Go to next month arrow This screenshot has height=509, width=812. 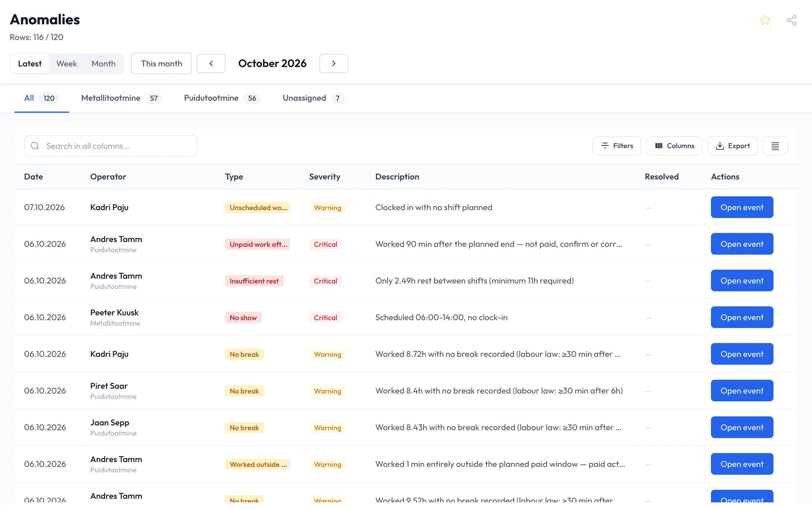(x=333, y=63)
